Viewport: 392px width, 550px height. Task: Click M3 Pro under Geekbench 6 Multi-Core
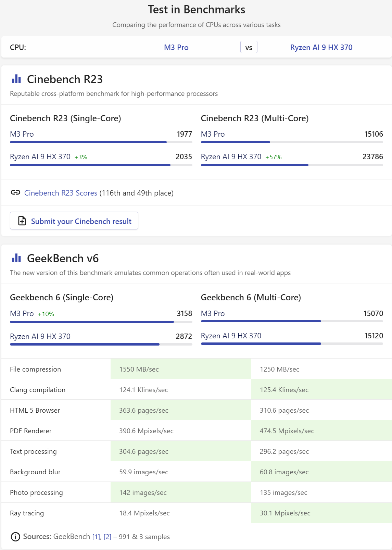213,313
